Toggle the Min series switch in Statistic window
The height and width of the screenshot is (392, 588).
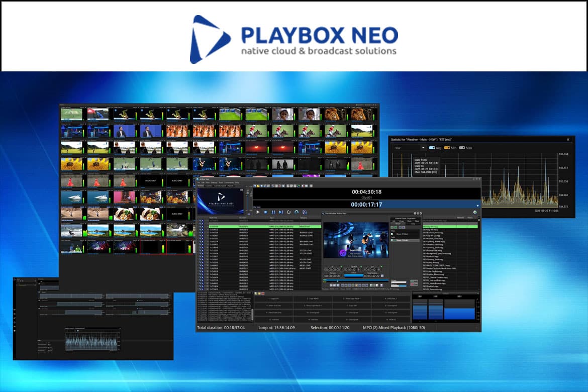click(447, 148)
